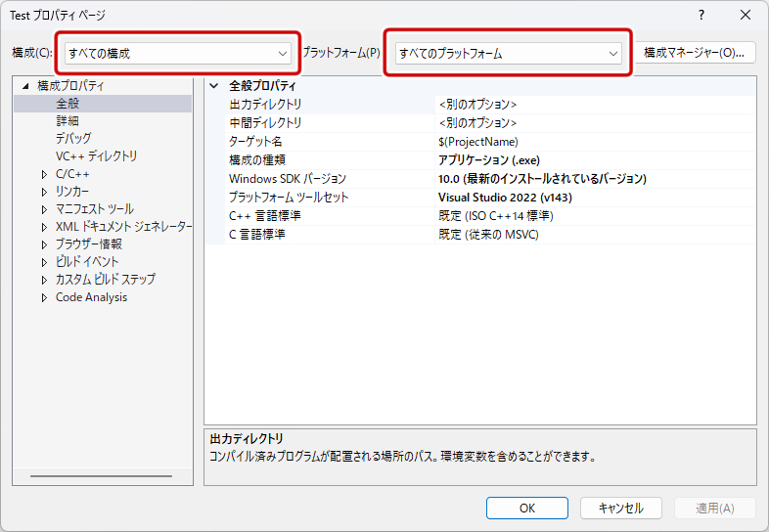This screenshot has width=769, height=532.
Task: Click the Visual Studio 2022 (v143) value
Action: pos(505,198)
